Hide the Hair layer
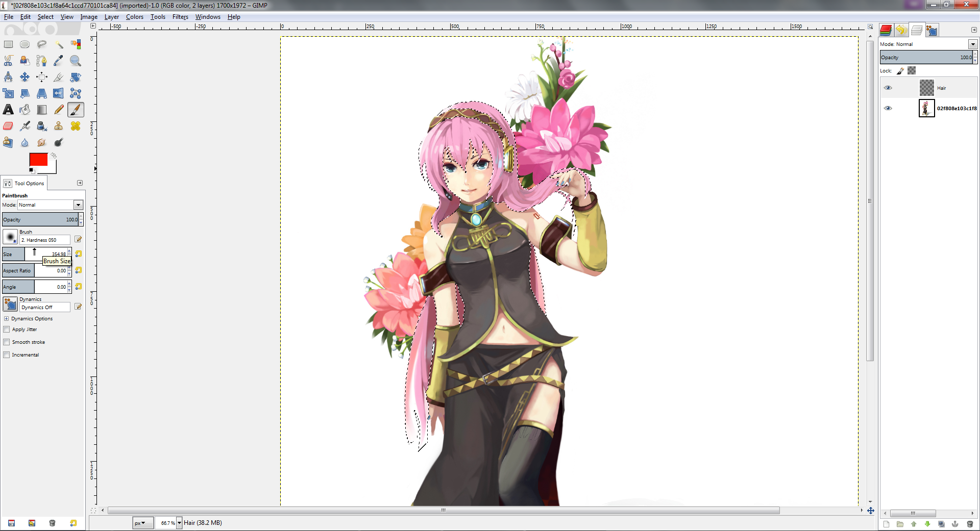Image resolution: width=980 pixels, height=531 pixels. [x=888, y=88]
